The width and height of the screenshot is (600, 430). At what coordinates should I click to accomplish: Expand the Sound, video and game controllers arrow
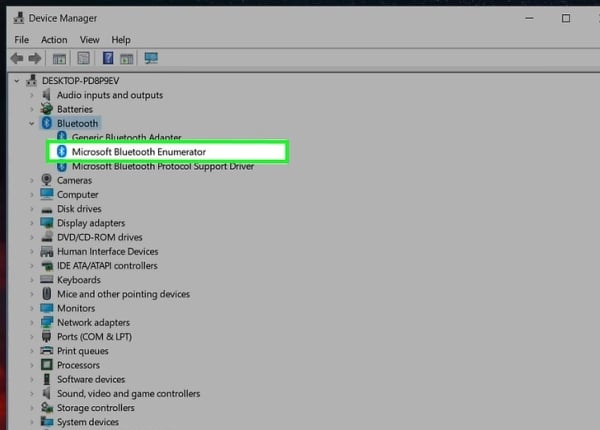coord(32,393)
